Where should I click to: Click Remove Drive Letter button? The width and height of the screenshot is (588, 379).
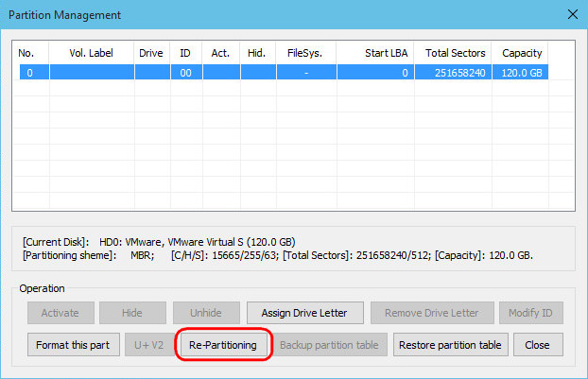432,313
